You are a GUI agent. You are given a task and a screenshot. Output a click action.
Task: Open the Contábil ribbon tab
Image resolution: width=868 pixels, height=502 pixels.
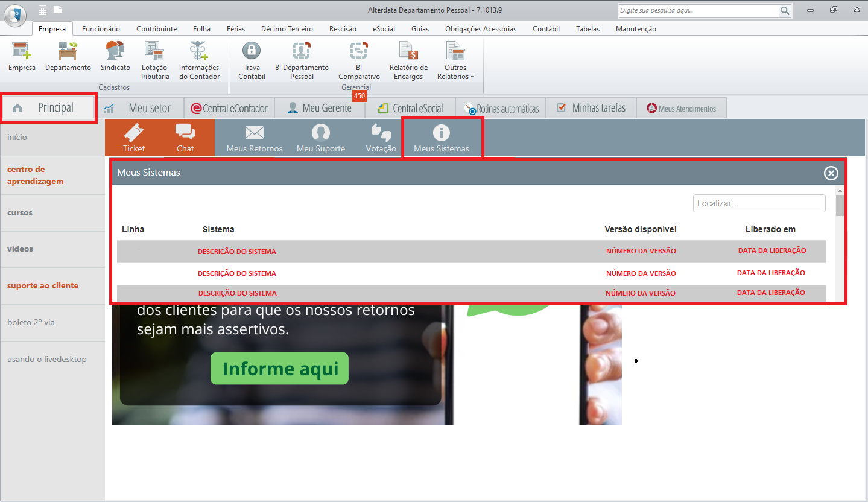546,29
